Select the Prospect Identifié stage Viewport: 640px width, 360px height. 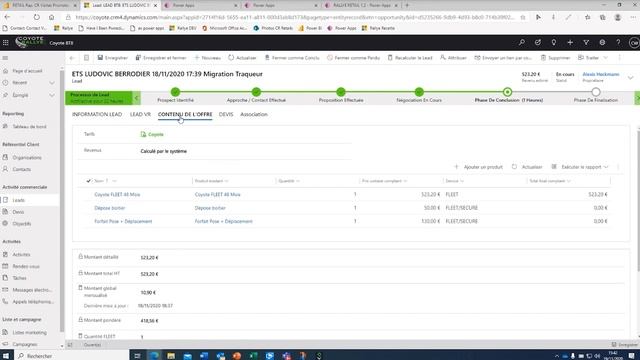point(176,92)
